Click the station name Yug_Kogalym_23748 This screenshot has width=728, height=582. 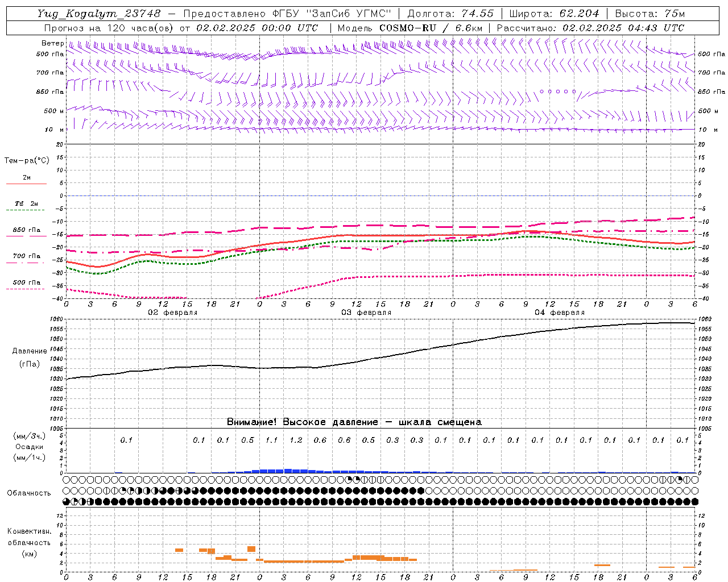pyautogui.click(x=99, y=14)
